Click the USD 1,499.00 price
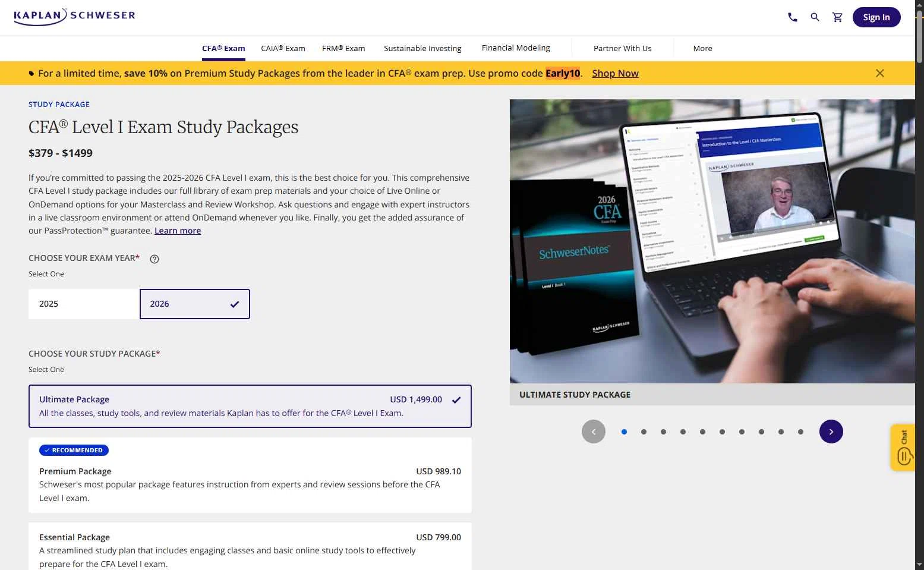 [x=416, y=399]
